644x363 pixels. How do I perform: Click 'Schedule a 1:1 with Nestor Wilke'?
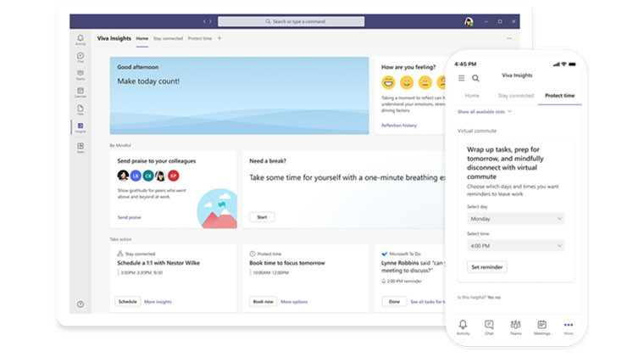[x=158, y=263]
